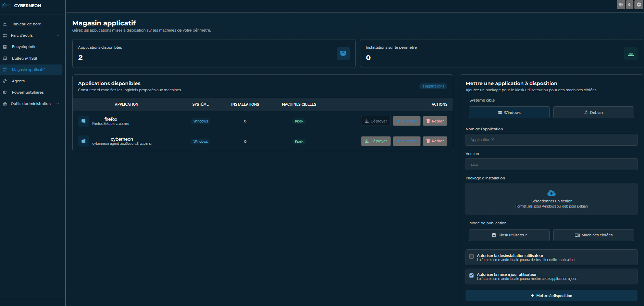Screen dimensions: 644x306
Task: Focus the Nom de l'application field
Action: [551, 140]
